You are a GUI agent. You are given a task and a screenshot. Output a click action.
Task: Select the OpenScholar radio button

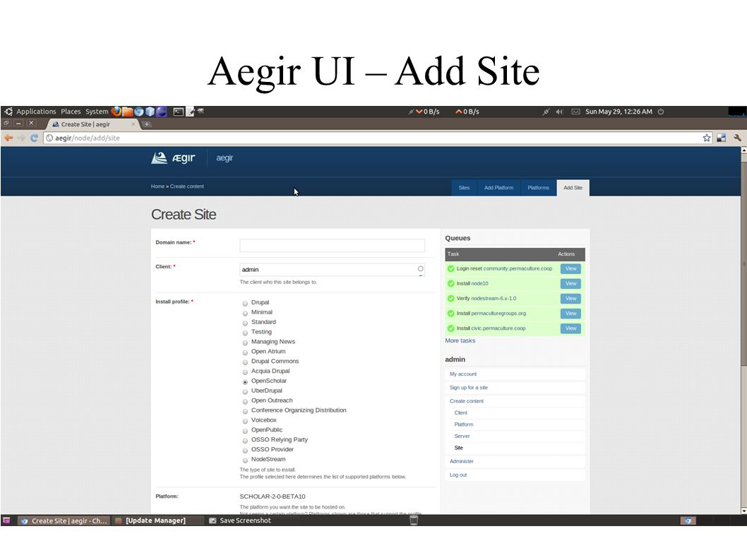(245, 382)
